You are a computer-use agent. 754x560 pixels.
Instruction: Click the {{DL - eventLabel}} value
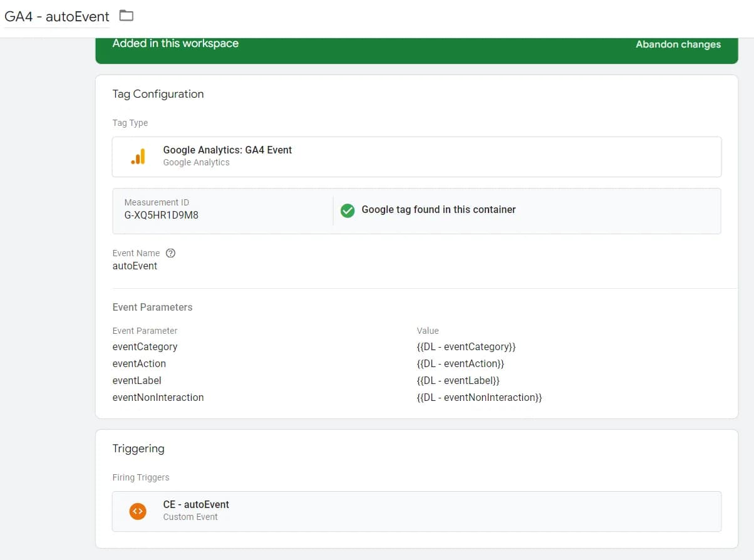click(458, 380)
